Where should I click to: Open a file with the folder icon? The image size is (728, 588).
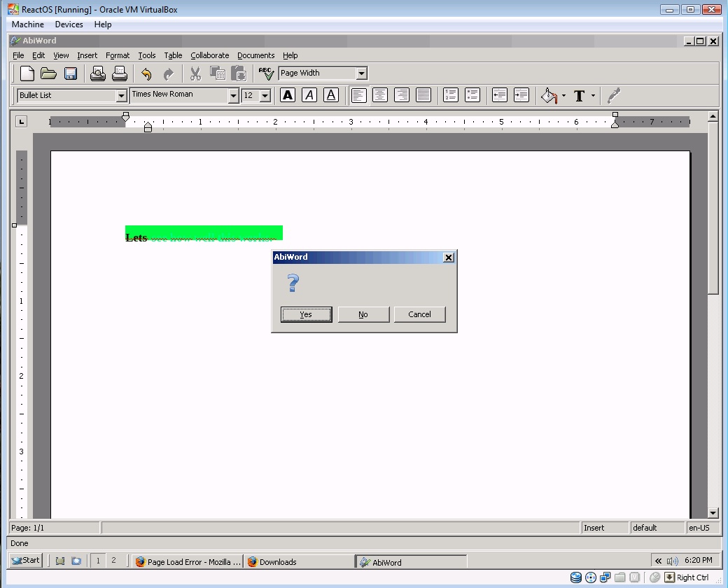point(48,73)
